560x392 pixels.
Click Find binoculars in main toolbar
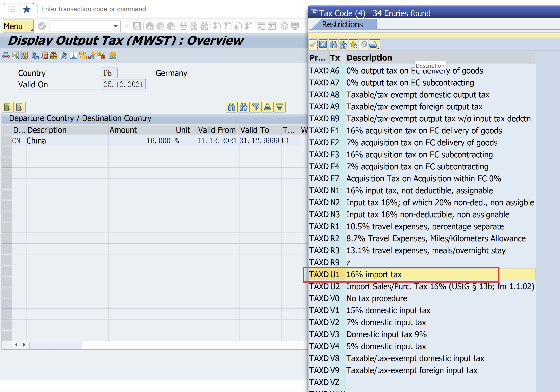[194, 26]
